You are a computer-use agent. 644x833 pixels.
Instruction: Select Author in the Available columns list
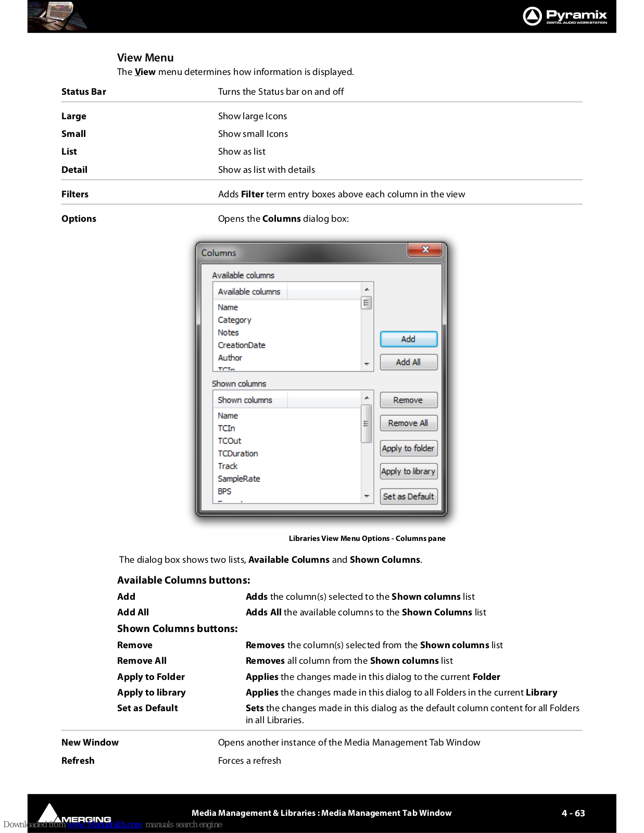[230, 358]
